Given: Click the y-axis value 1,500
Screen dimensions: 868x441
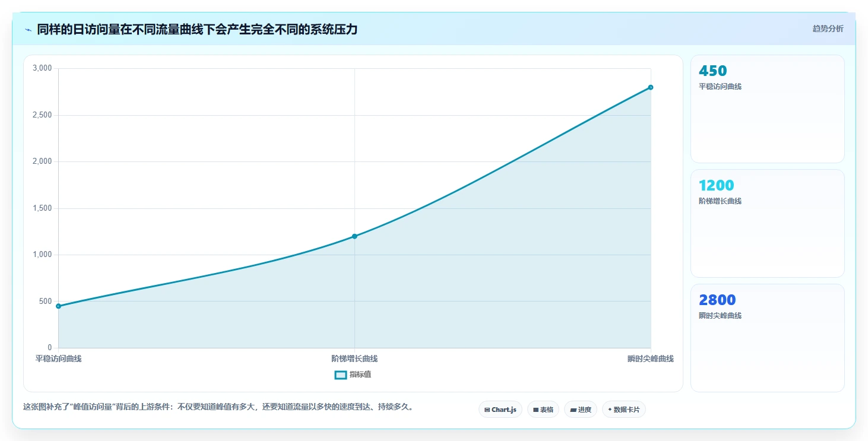Looking at the screenshot, I should [42, 208].
